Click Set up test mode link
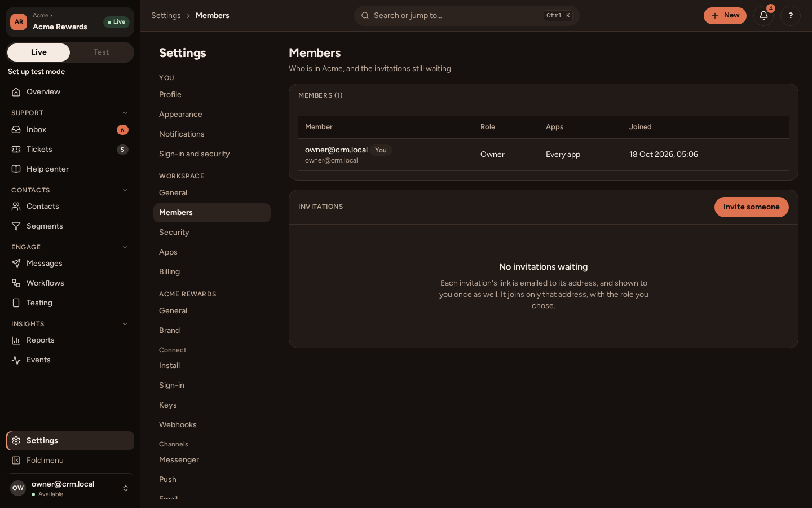This screenshot has height=508, width=812. click(36, 72)
